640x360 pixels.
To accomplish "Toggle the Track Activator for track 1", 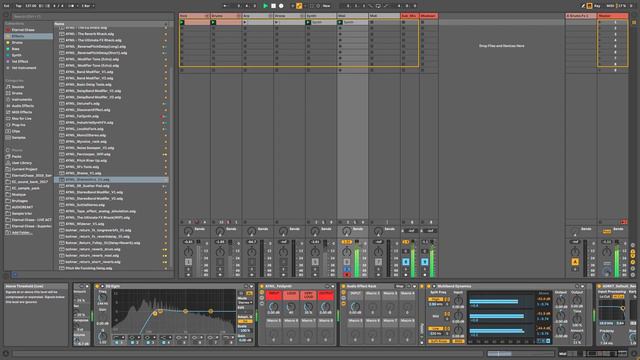I will point(188,262).
